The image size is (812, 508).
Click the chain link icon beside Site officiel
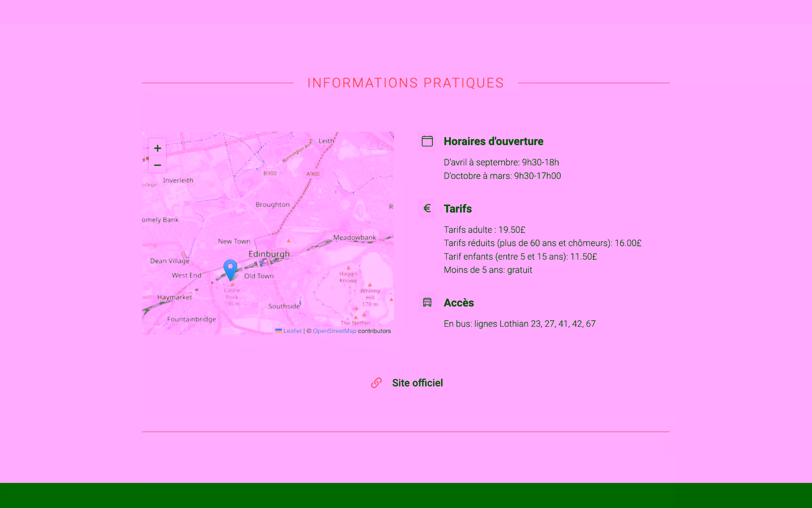pos(376,383)
